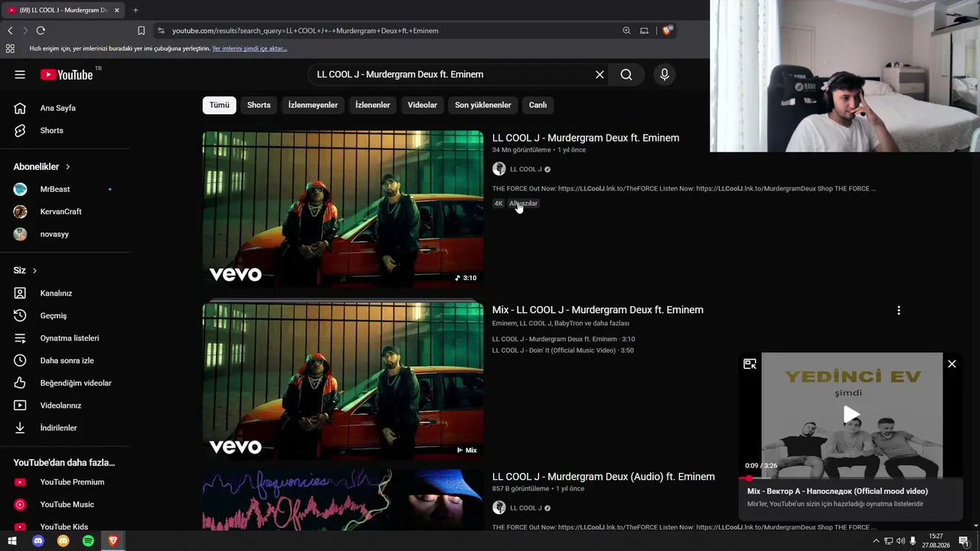980x551 pixels.
Task: Close the miniplayer
Action: point(952,364)
